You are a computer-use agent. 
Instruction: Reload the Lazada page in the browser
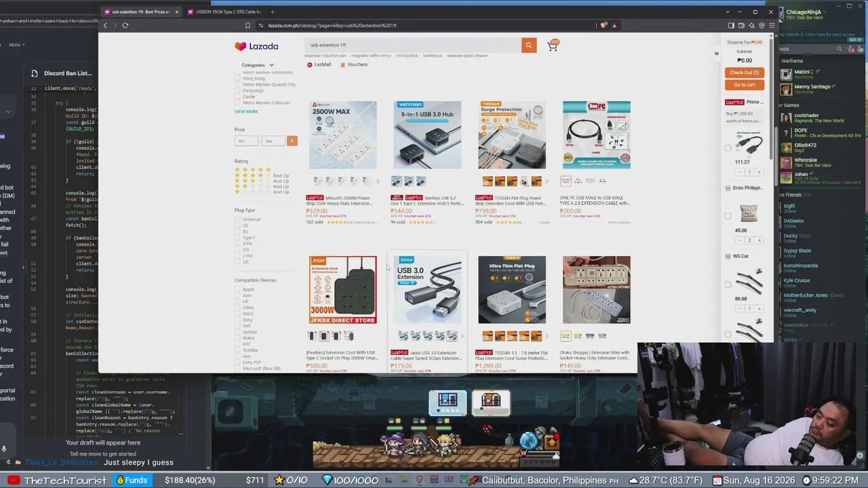pyautogui.click(x=125, y=25)
